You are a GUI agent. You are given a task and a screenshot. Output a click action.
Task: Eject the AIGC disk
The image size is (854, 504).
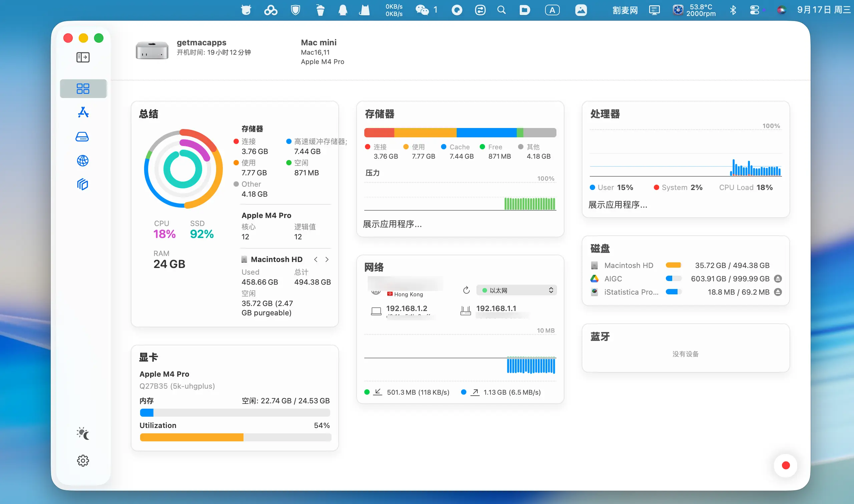click(x=778, y=279)
